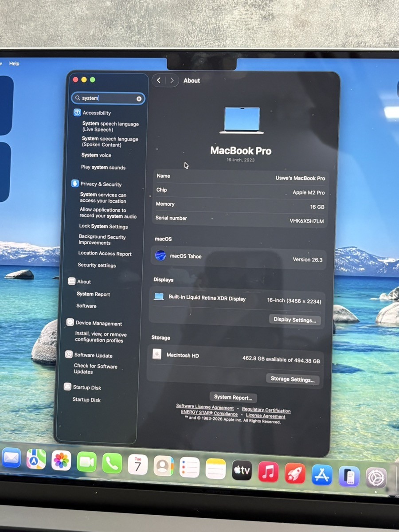Click the MacBook Pro laptop image
Image resolution: width=399 pixels, height=532 pixels.
(x=242, y=120)
